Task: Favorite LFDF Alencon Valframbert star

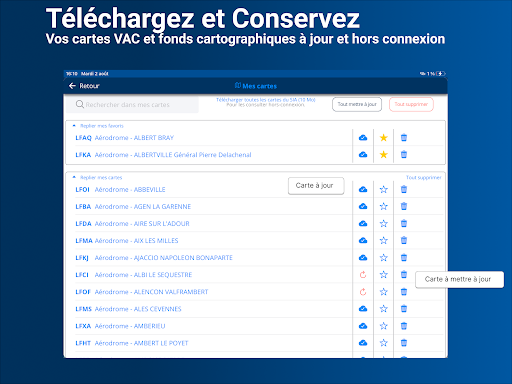Action: point(384,292)
